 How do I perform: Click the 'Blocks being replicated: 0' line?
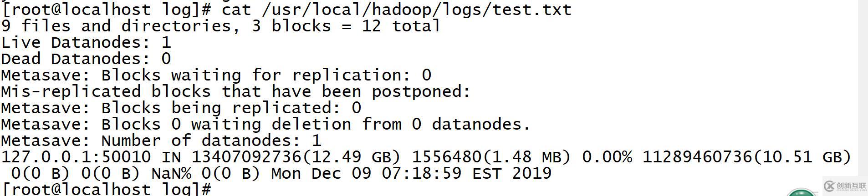(181, 108)
